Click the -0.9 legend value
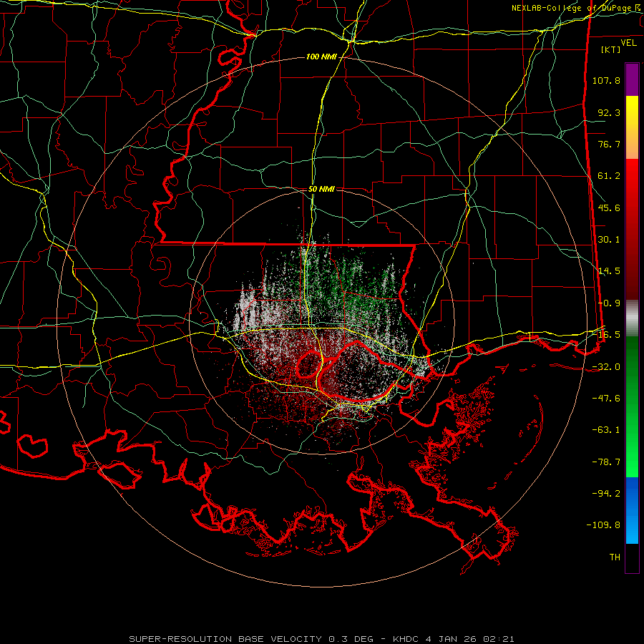Screen dimensions: 644x644 click(609, 303)
